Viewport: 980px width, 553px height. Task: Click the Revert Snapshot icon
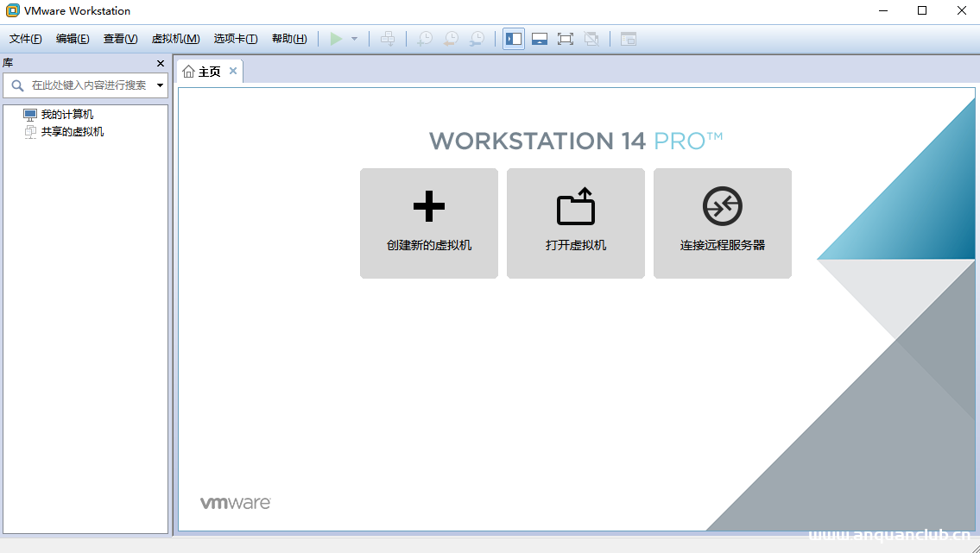coord(450,38)
